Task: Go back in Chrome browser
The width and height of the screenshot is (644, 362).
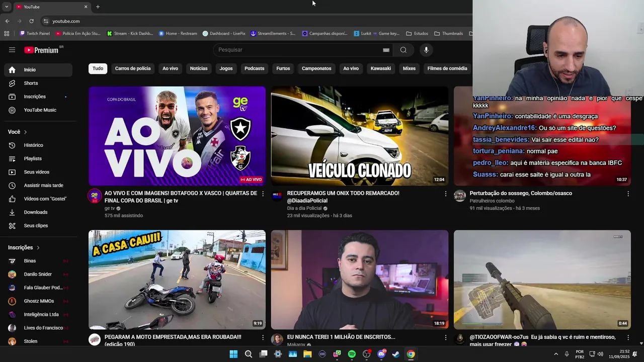Action: pyautogui.click(x=7, y=21)
